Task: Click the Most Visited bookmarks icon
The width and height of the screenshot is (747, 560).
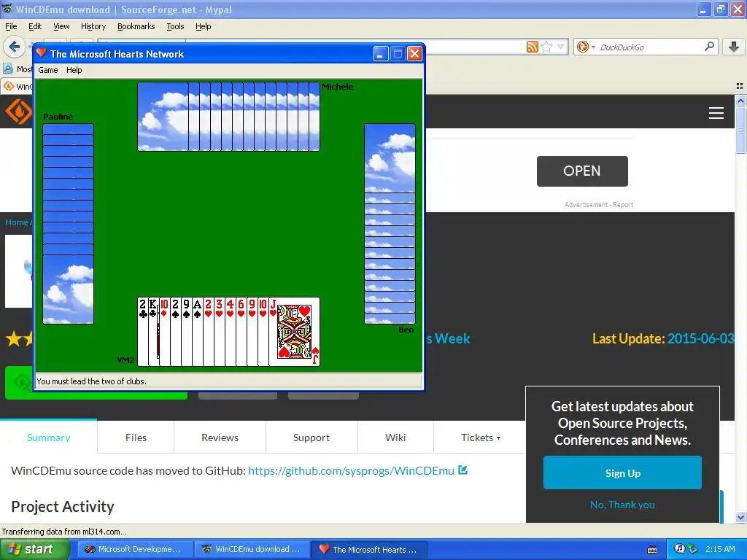Action: [x=8, y=69]
